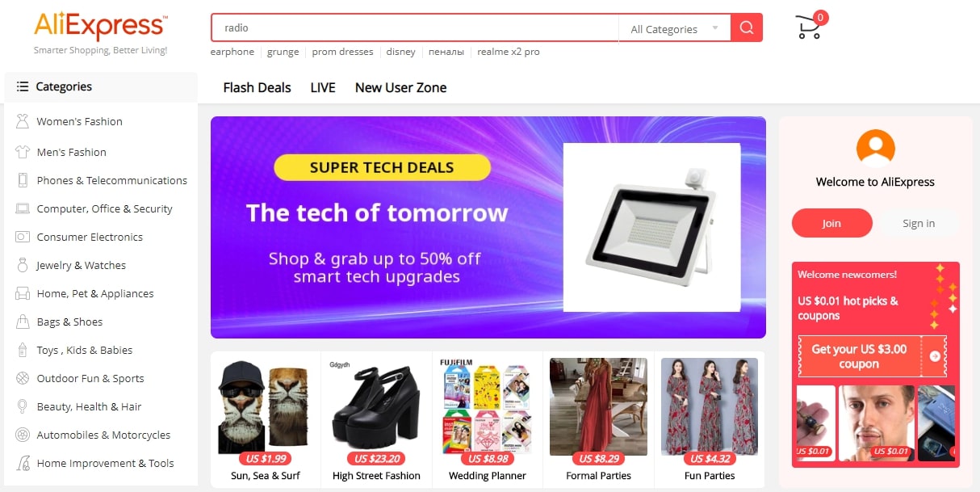Click the Consumer Electronics camera icon
The height and width of the screenshot is (492, 980).
click(23, 237)
